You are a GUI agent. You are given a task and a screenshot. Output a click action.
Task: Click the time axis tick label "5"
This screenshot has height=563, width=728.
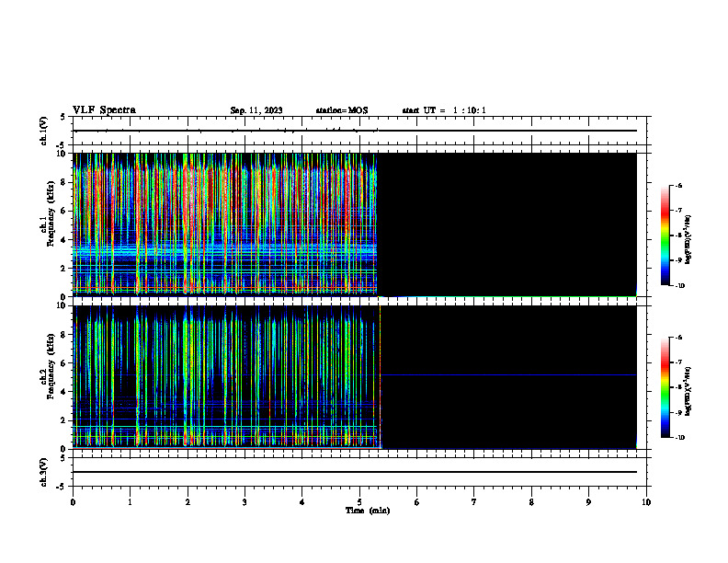359,502
